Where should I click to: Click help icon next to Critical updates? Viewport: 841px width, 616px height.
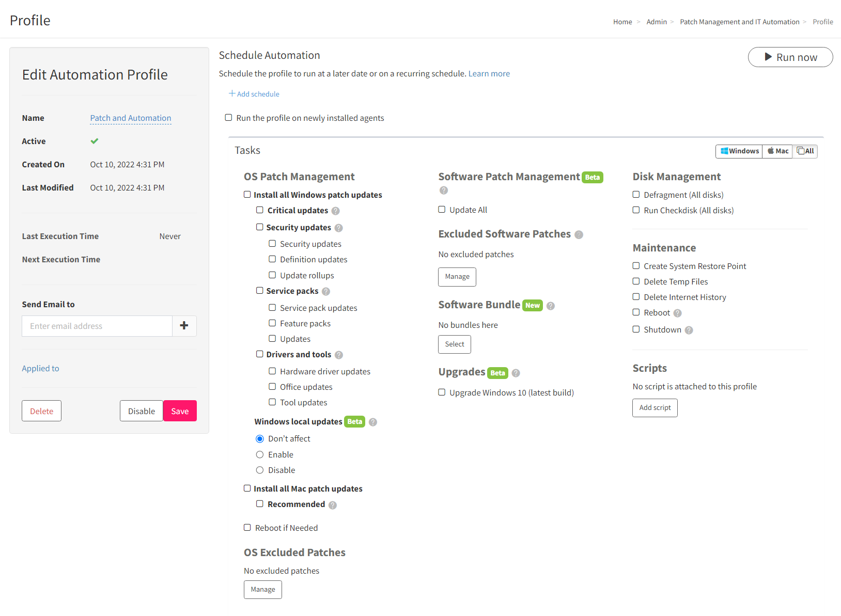click(336, 211)
